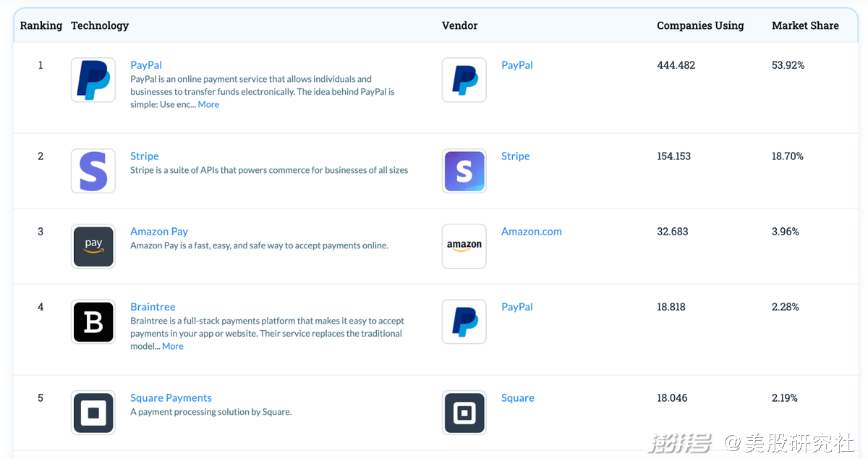Open the Square vendor link
The width and height of the screenshot is (868, 459).
(x=518, y=398)
